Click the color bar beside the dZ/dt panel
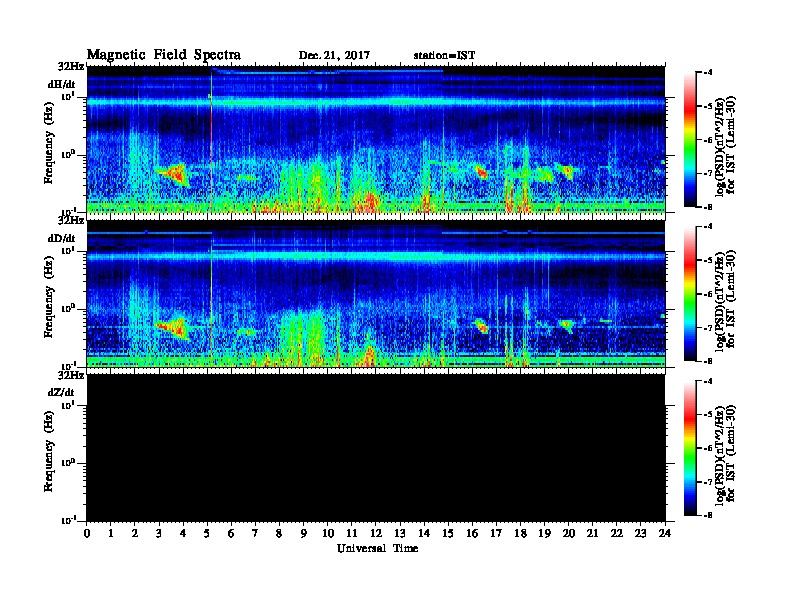792x612 pixels. coord(690,448)
